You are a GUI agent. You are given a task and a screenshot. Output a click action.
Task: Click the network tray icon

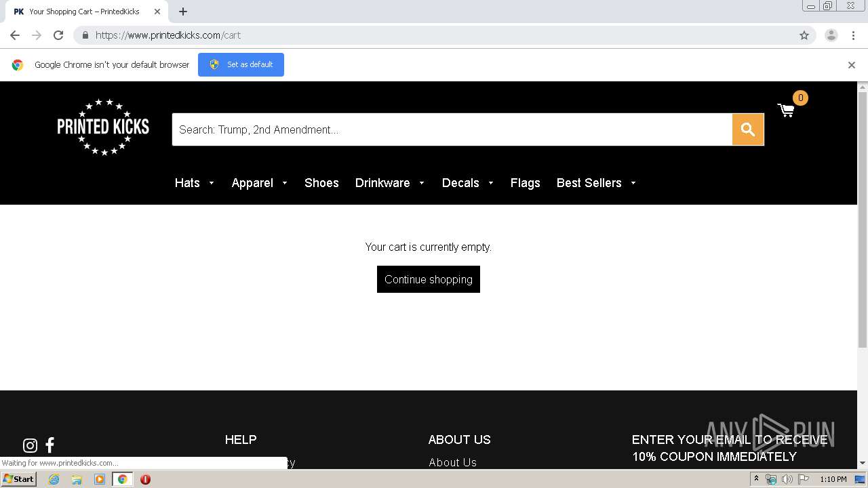[x=771, y=479]
